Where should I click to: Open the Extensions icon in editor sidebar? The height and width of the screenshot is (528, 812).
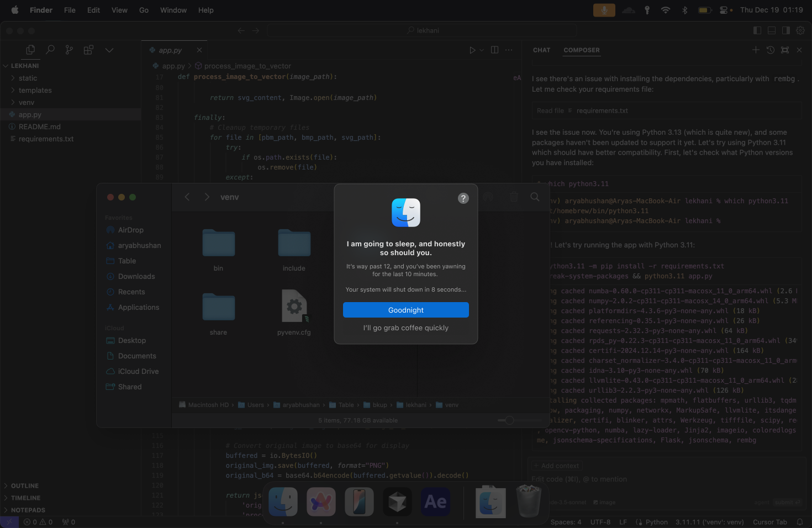coord(88,50)
